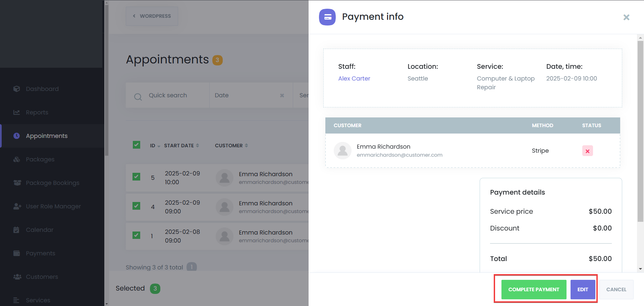644x306 pixels.
Task: Close the Payment info panel
Action: [x=626, y=17]
